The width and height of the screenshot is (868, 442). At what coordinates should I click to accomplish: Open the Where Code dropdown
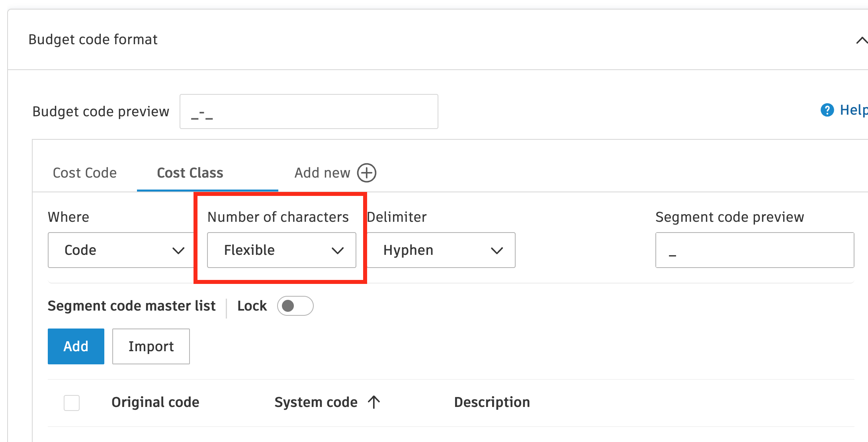coord(120,250)
